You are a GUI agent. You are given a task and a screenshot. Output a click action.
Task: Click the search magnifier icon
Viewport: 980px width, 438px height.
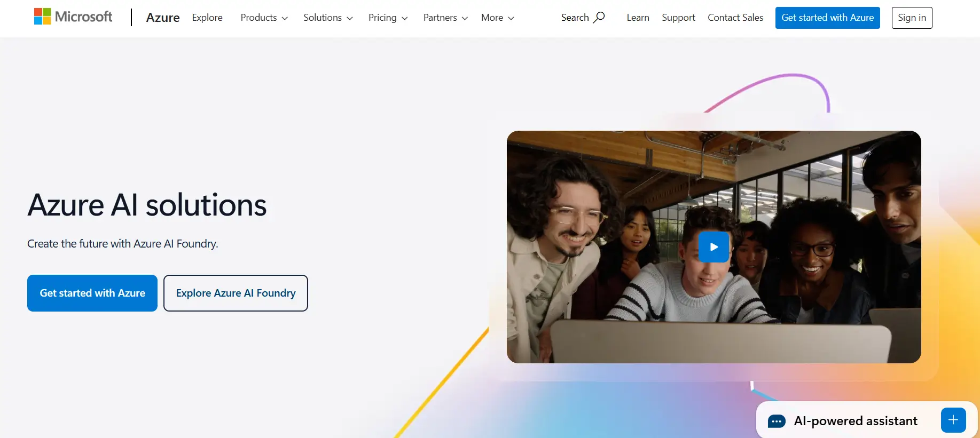599,17
